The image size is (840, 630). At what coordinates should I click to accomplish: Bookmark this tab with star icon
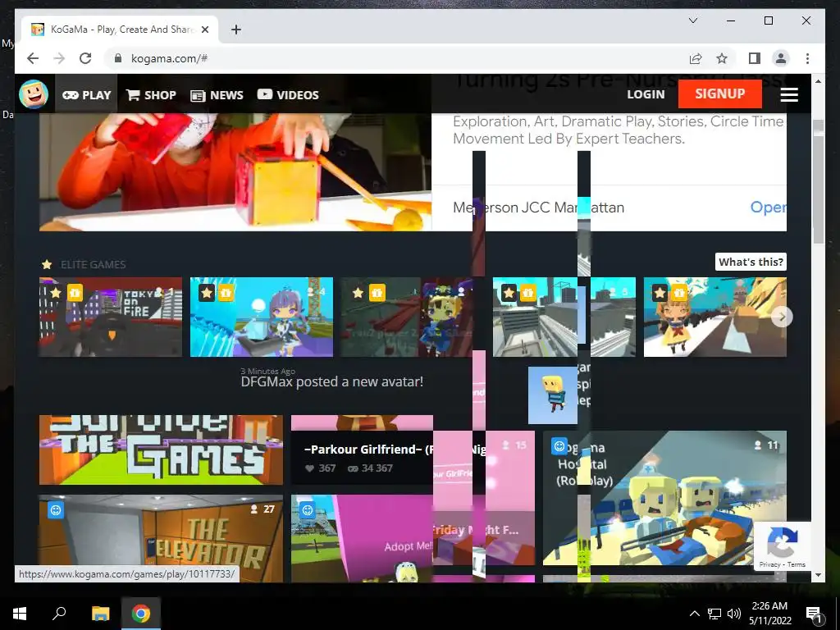pos(722,58)
